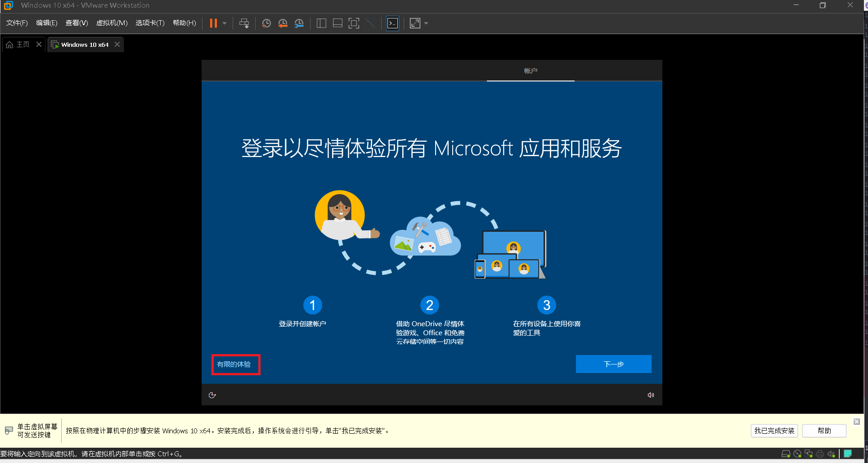Enter full screen mode icon
The height and width of the screenshot is (463, 868).
coord(354,23)
